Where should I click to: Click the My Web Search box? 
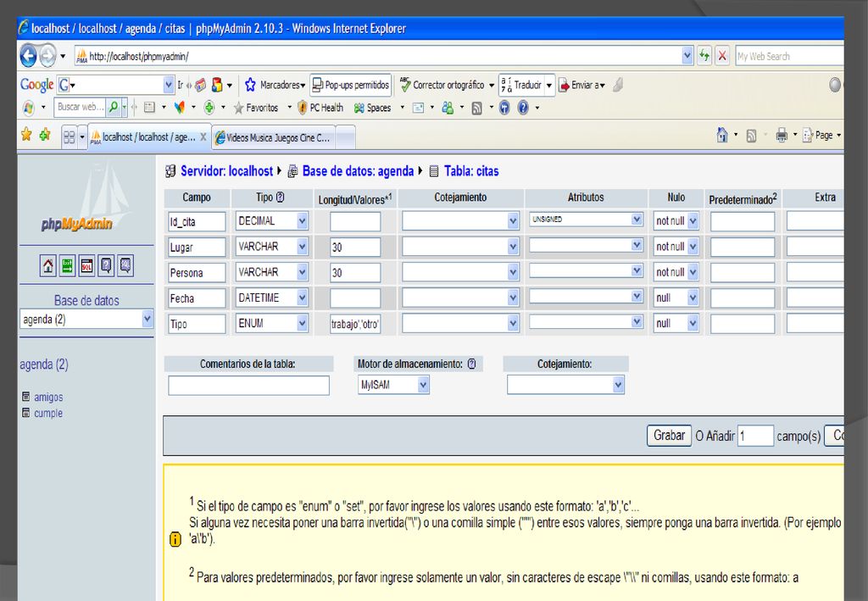pos(789,56)
